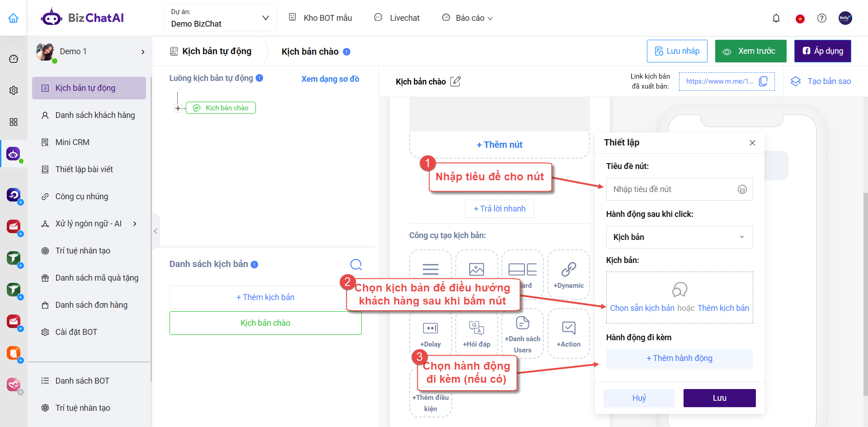
Task: Open Công cụ nhúng in sidebar
Action: (89, 197)
